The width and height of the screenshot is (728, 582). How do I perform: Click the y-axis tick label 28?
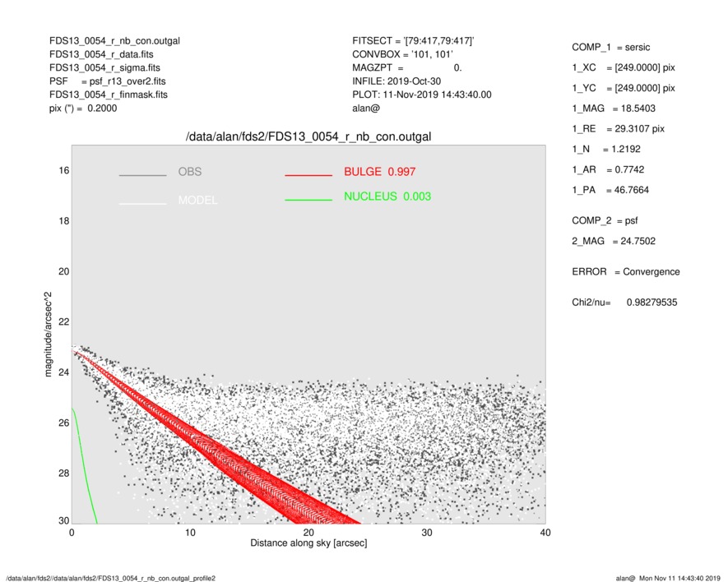pos(64,473)
